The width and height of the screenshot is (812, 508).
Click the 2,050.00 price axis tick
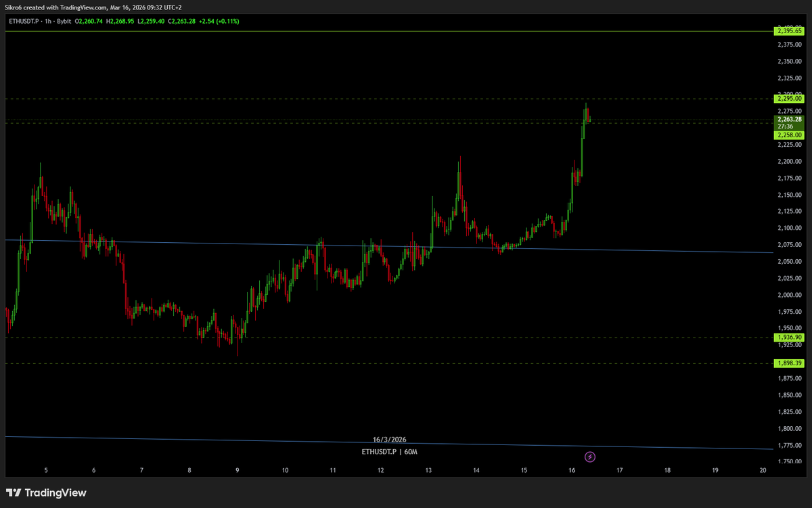point(790,262)
